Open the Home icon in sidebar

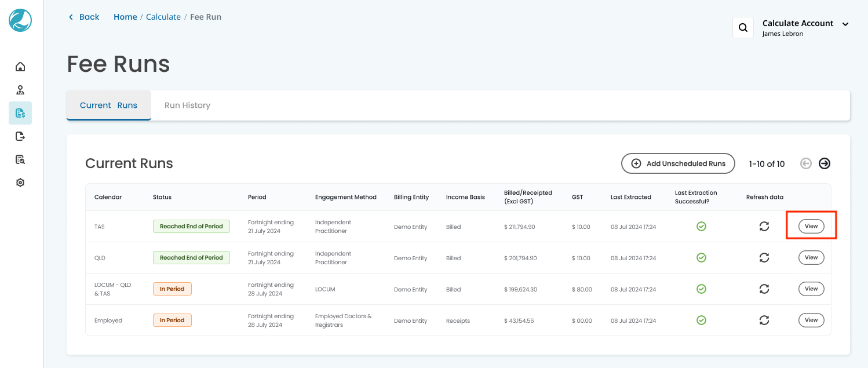(20, 67)
